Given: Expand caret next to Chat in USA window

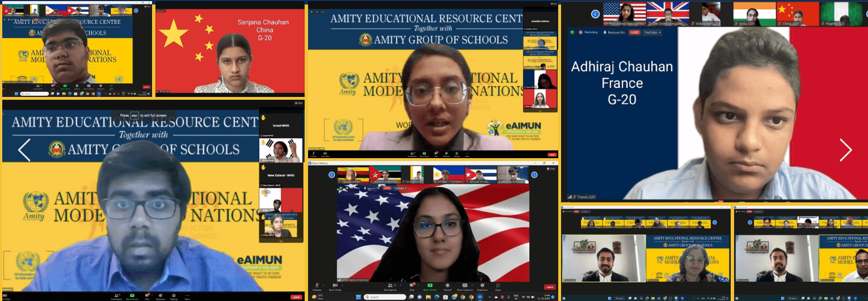Looking at the screenshot, I should click(x=418, y=285).
